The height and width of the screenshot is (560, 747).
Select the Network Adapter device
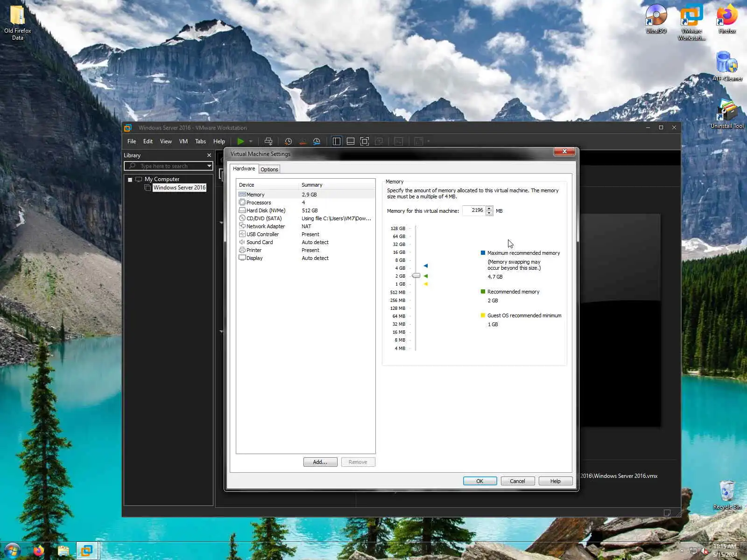306,226
